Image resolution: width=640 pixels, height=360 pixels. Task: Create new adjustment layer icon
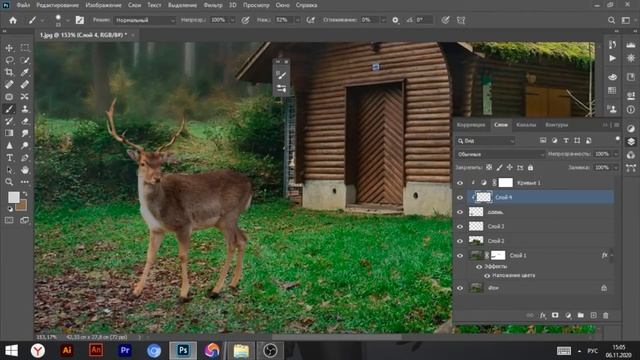click(568, 315)
